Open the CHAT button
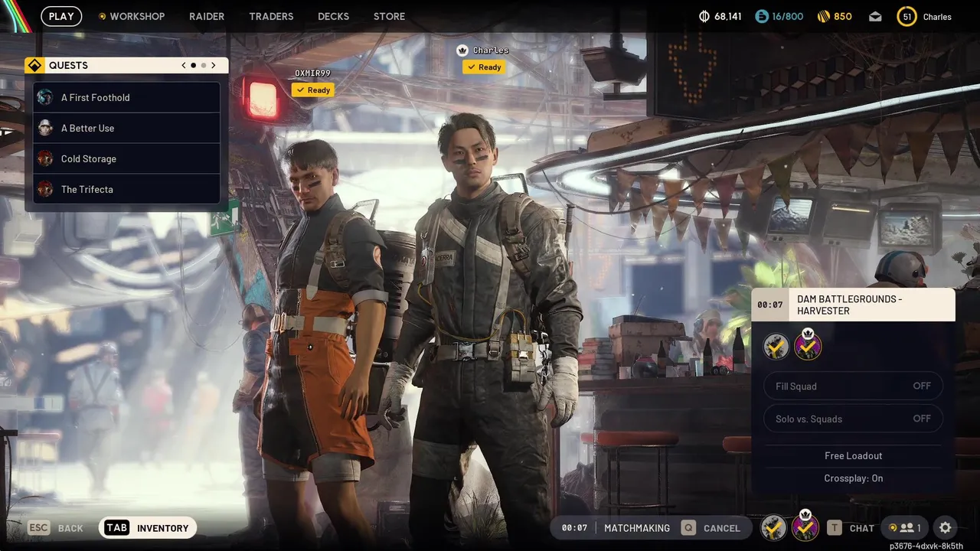Screen dimensions: 980x551 pos(851,528)
